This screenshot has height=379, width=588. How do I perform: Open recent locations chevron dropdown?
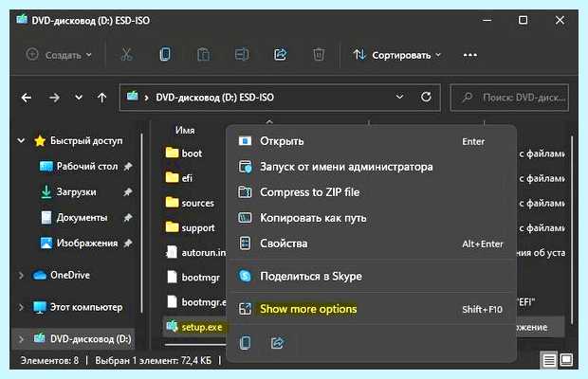[79, 98]
